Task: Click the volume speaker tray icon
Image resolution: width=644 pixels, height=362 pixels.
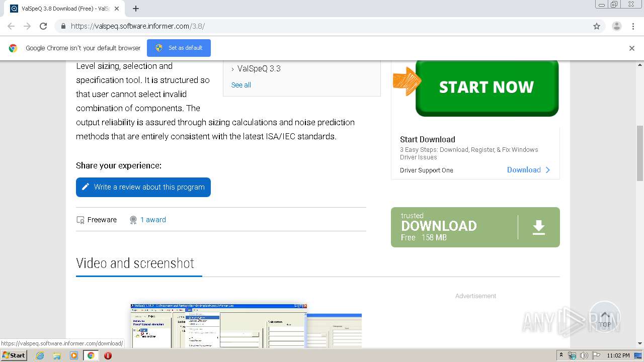Action: click(x=584, y=355)
